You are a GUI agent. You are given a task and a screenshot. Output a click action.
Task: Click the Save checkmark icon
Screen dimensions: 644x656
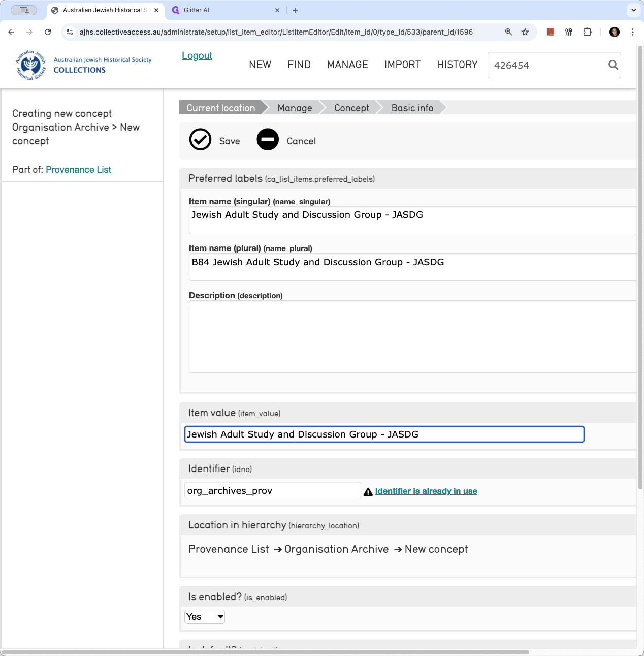point(200,139)
